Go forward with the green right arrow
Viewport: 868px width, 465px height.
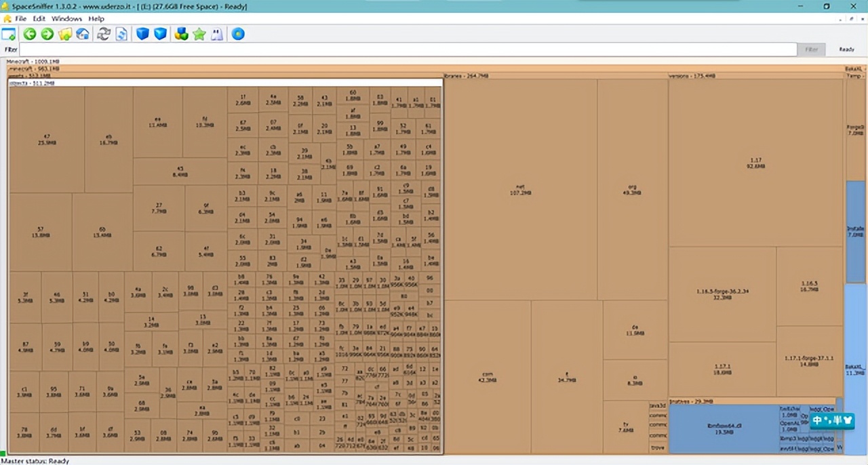click(47, 34)
